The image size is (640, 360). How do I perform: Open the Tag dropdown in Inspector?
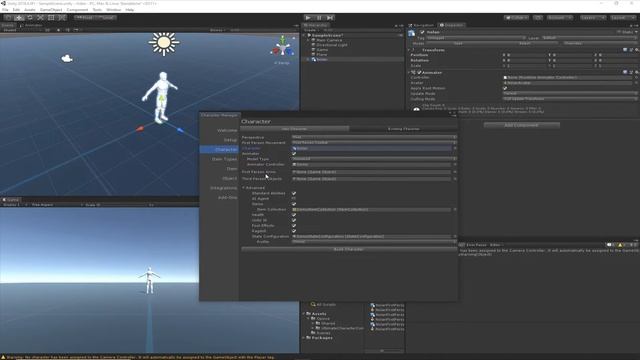[x=476, y=38]
